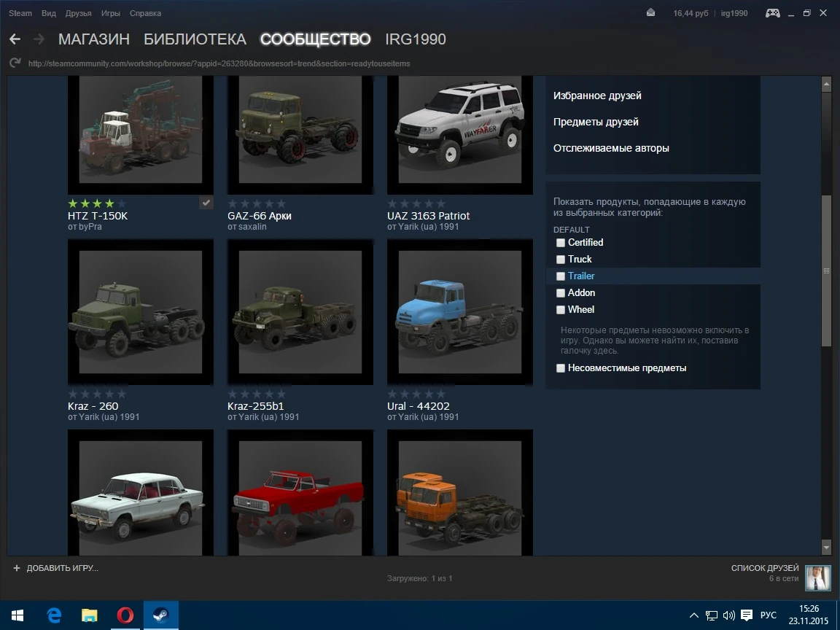
Task: Open the Друзья menu
Action: pos(78,12)
